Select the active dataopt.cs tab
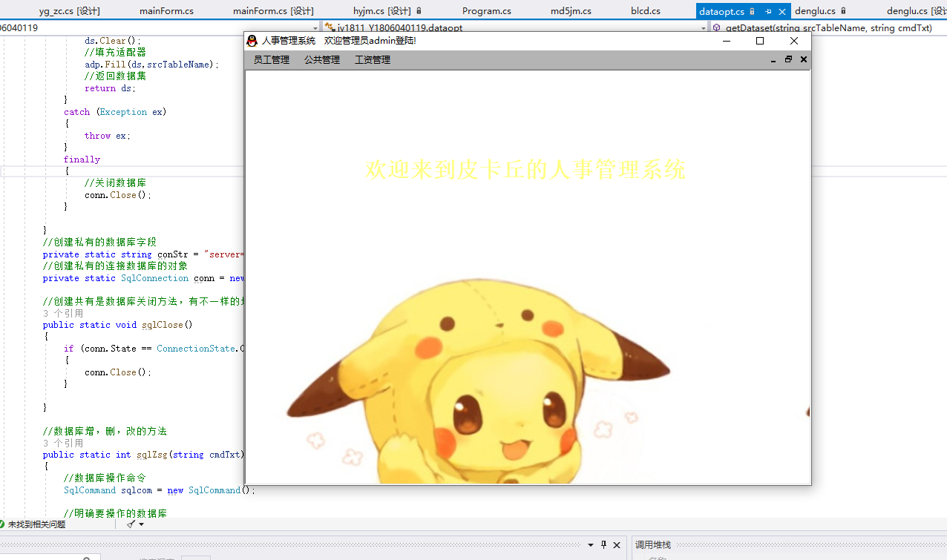The width and height of the screenshot is (947, 560). (721, 11)
